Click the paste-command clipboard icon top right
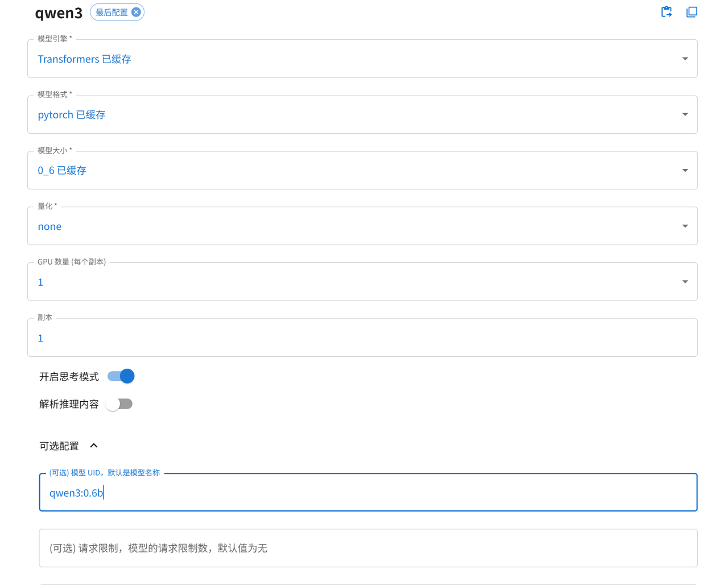The width and height of the screenshot is (728, 585). point(666,11)
